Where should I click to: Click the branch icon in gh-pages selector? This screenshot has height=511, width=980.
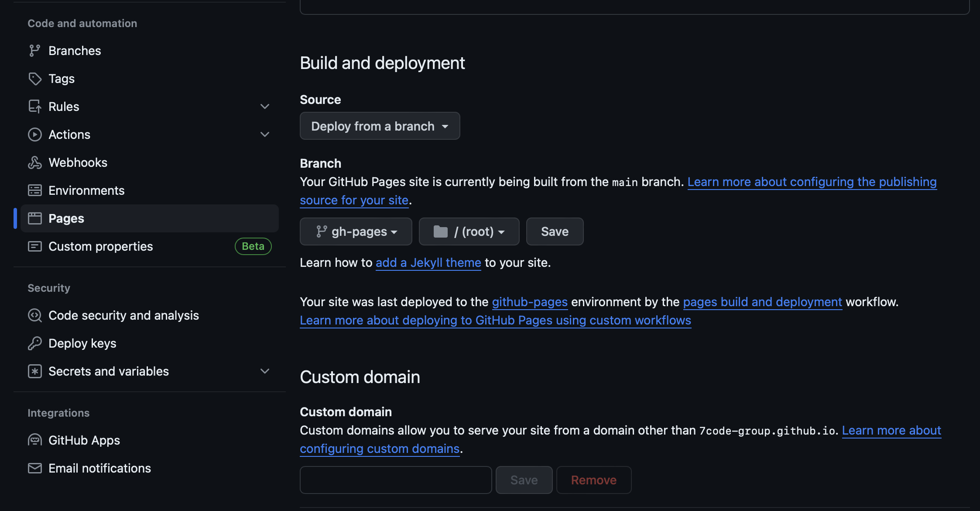[x=322, y=231]
